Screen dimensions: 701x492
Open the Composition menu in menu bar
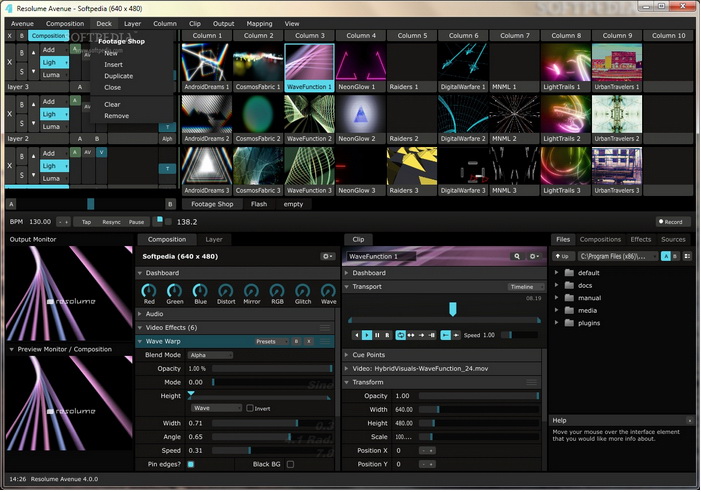tap(65, 24)
